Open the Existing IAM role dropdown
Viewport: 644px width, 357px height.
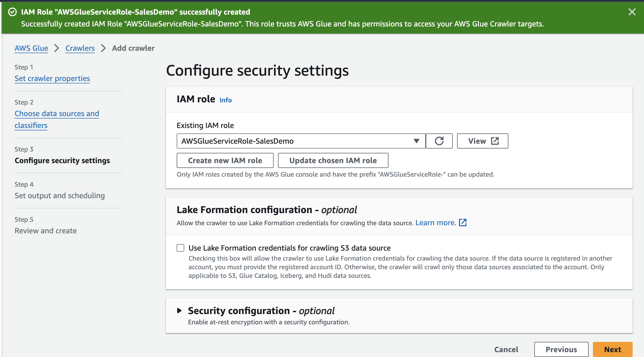(297, 141)
